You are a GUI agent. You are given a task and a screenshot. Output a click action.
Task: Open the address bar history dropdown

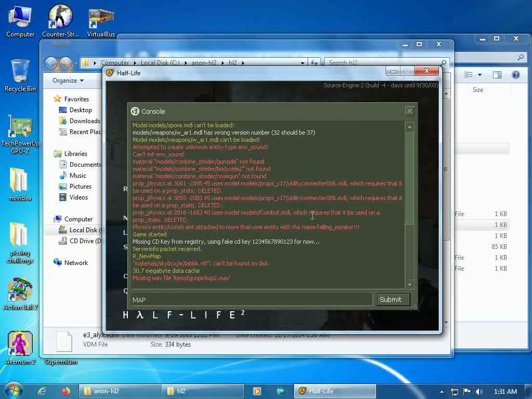point(302,63)
